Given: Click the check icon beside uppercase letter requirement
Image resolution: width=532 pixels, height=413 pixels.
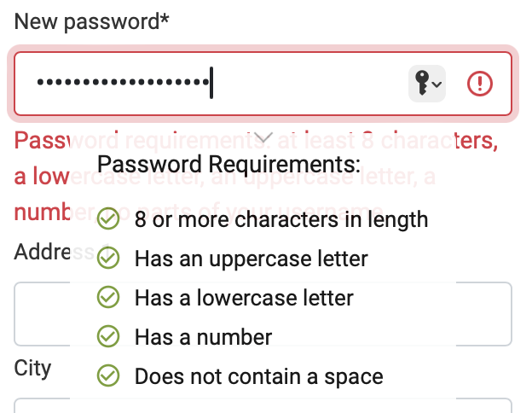Looking at the screenshot, I should [x=108, y=258].
